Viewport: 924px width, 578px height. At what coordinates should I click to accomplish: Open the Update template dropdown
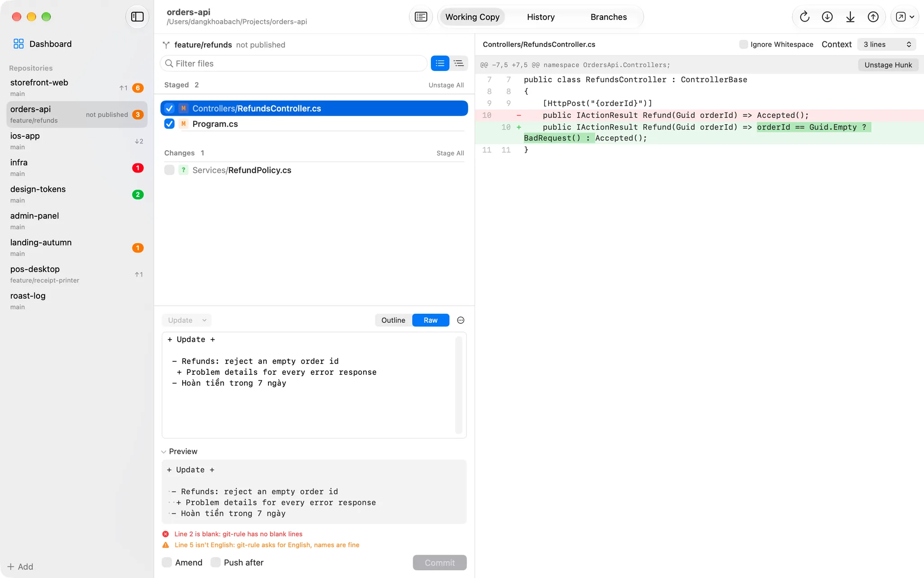pos(186,320)
